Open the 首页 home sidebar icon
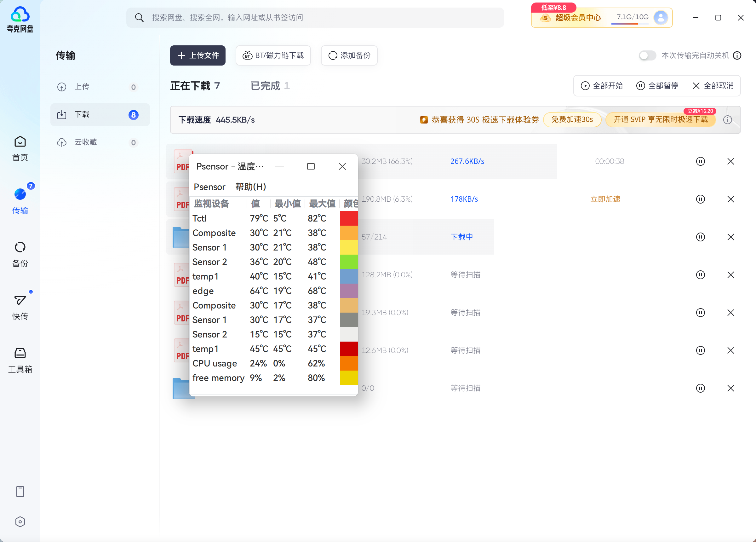 tap(20, 149)
